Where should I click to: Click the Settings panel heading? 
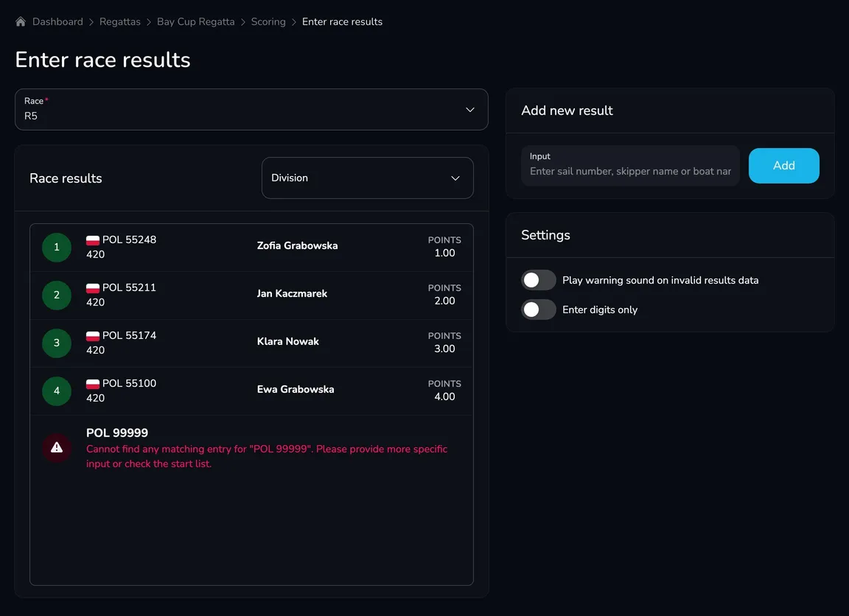point(545,235)
